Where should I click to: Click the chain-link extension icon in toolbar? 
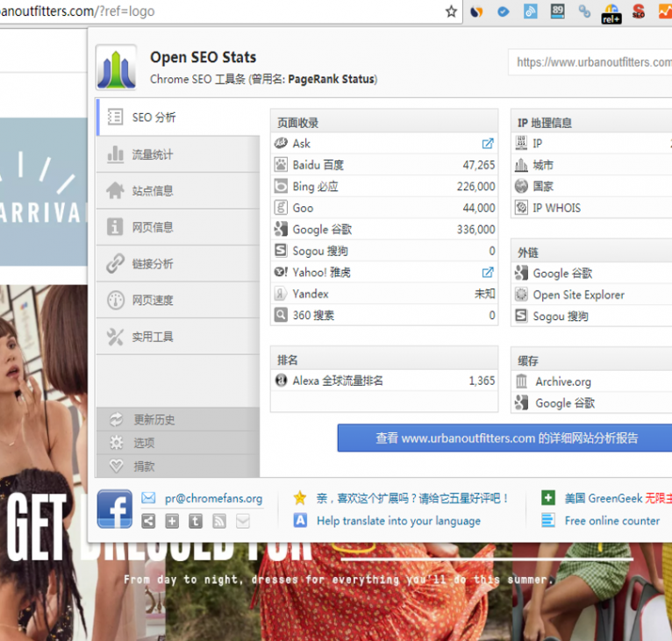pos(583,11)
